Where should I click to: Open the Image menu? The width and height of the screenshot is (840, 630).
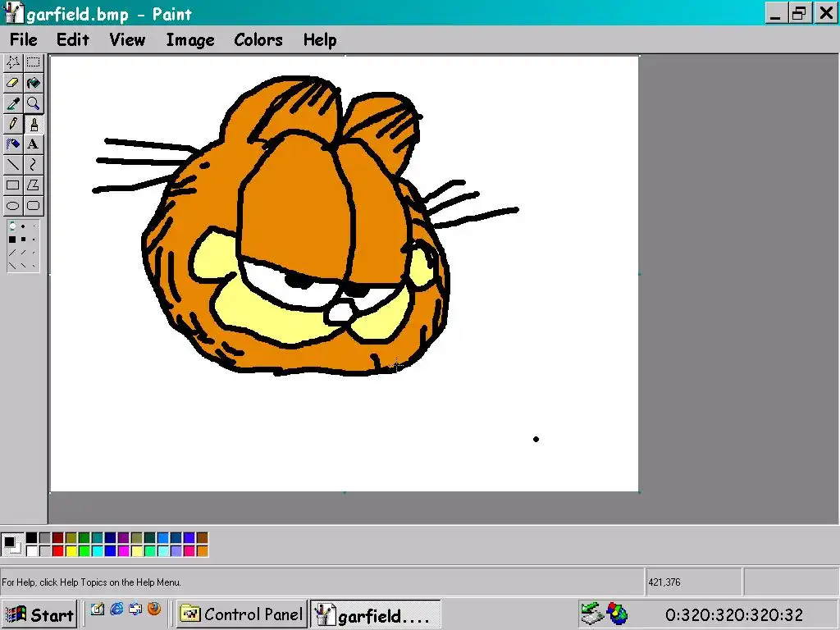pos(190,39)
